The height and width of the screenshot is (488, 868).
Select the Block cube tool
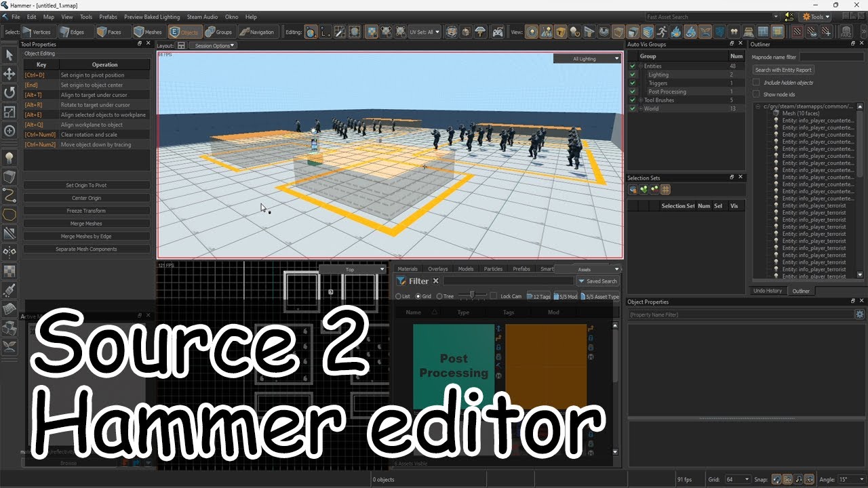[9, 176]
